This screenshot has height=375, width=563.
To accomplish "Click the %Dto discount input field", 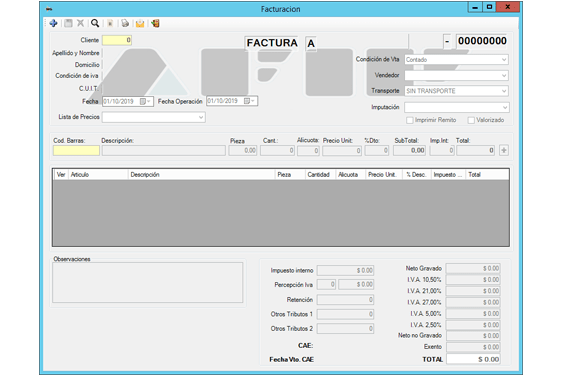I will point(377,151).
